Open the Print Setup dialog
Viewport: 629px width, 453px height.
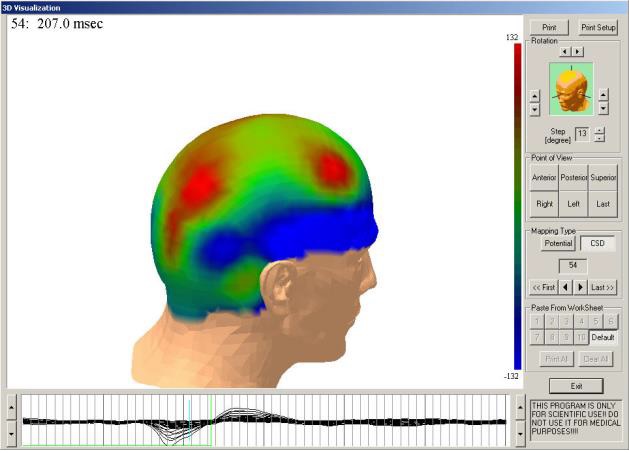599,27
